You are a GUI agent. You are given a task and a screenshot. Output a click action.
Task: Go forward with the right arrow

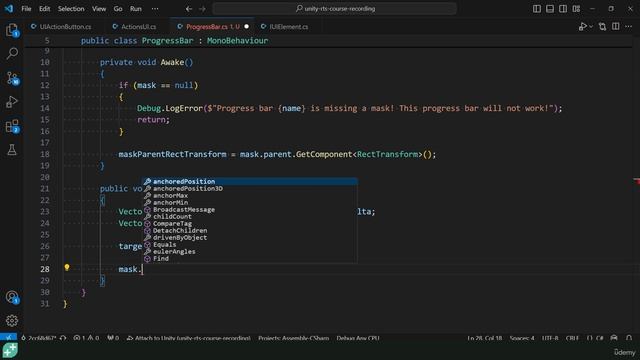[x=202, y=9]
